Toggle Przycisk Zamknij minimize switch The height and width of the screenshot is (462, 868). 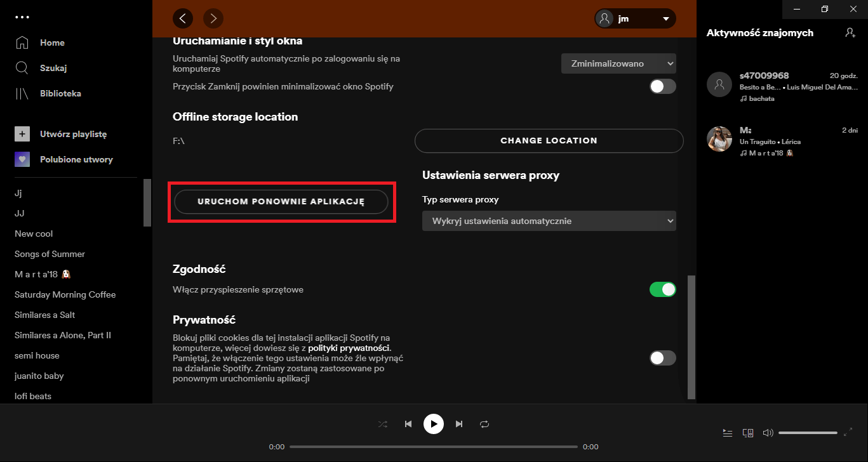coord(662,86)
